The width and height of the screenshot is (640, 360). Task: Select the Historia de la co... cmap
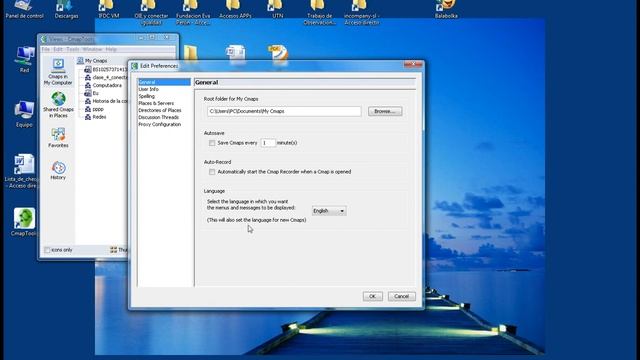(x=106, y=101)
